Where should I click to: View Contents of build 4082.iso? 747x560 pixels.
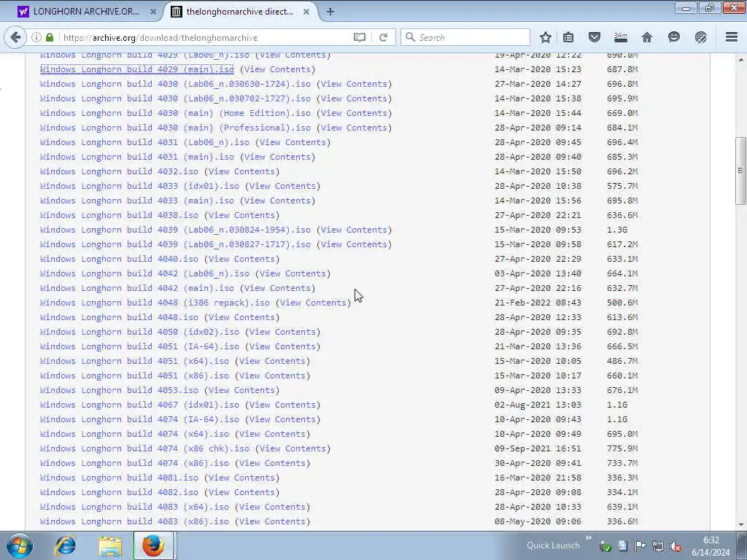[x=241, y=492]
